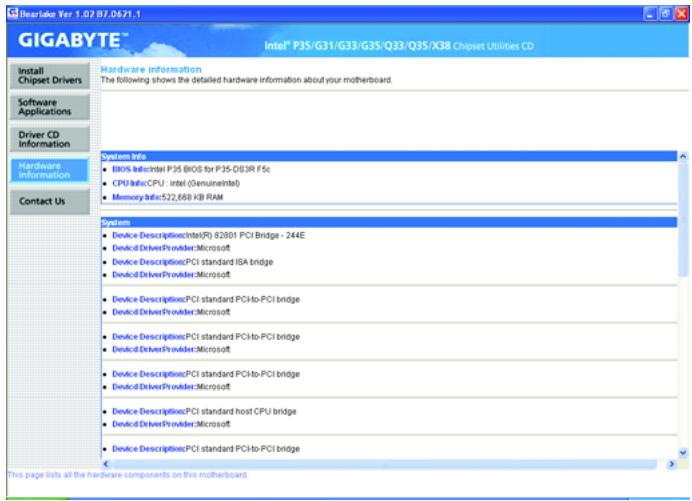
Task: Select the System section header
Action: pos(388,222)
